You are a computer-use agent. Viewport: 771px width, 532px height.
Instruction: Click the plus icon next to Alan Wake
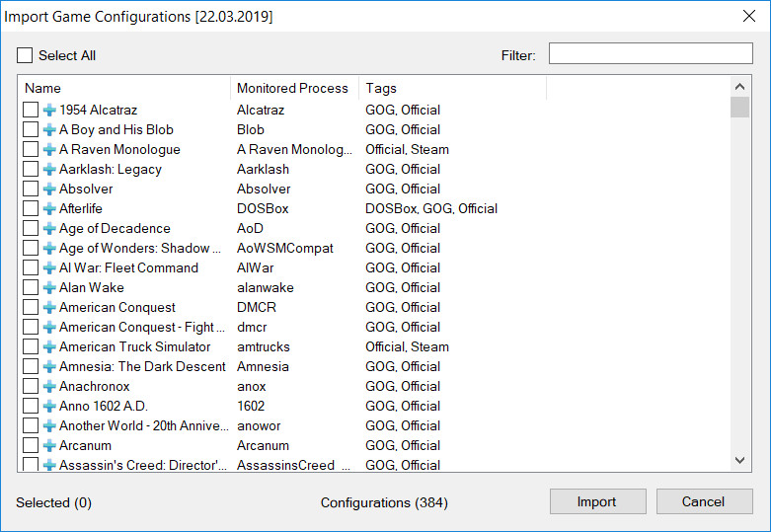[x=49, y=287]
